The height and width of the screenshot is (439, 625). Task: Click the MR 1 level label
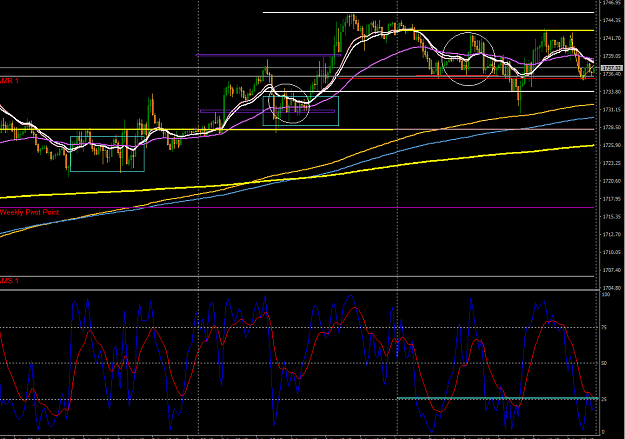tap(10, 81)
